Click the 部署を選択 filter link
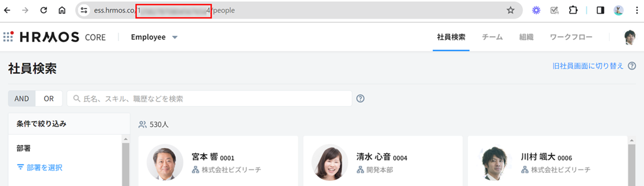 click(40, 167)
